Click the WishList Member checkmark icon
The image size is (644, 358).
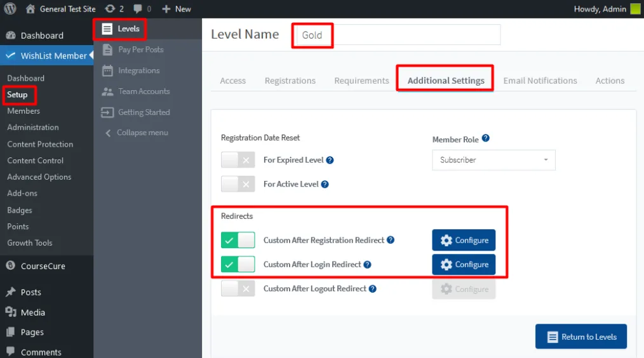pos(11,55)
